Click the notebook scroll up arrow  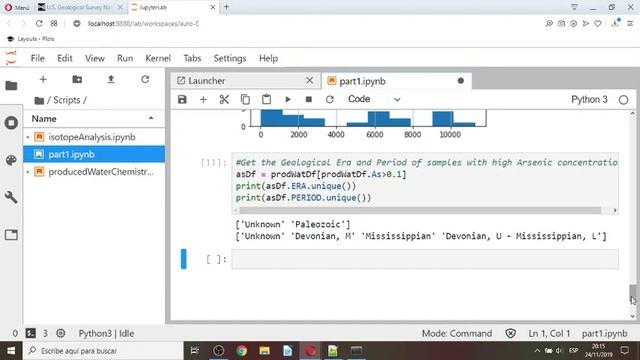632,113
